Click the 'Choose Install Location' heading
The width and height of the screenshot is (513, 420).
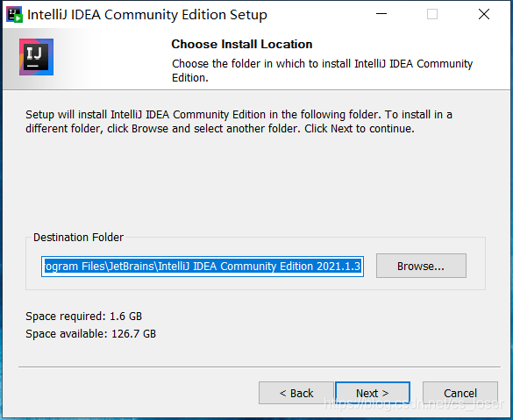tap(242, 44)
